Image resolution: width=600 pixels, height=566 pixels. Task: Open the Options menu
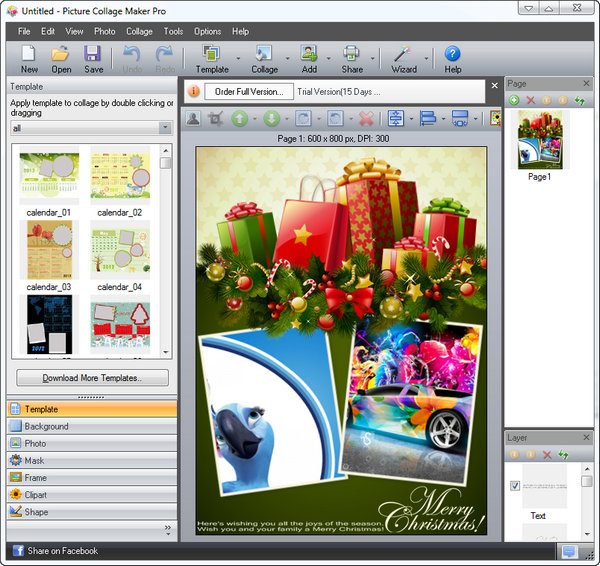(x=207, y=31)
